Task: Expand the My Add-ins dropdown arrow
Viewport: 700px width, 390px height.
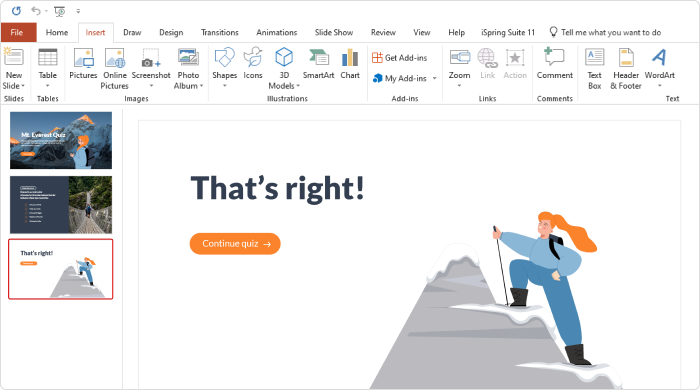Action: click(434, 79)
